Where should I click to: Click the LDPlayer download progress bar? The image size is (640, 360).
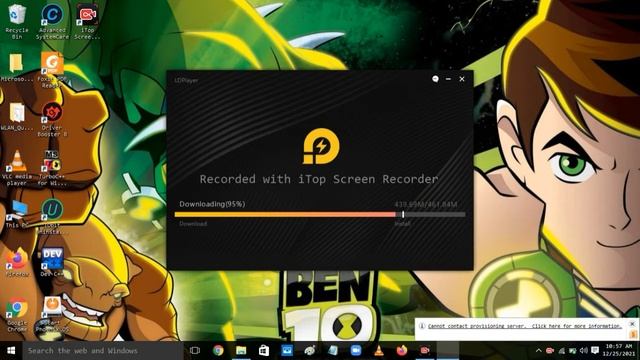320,214
